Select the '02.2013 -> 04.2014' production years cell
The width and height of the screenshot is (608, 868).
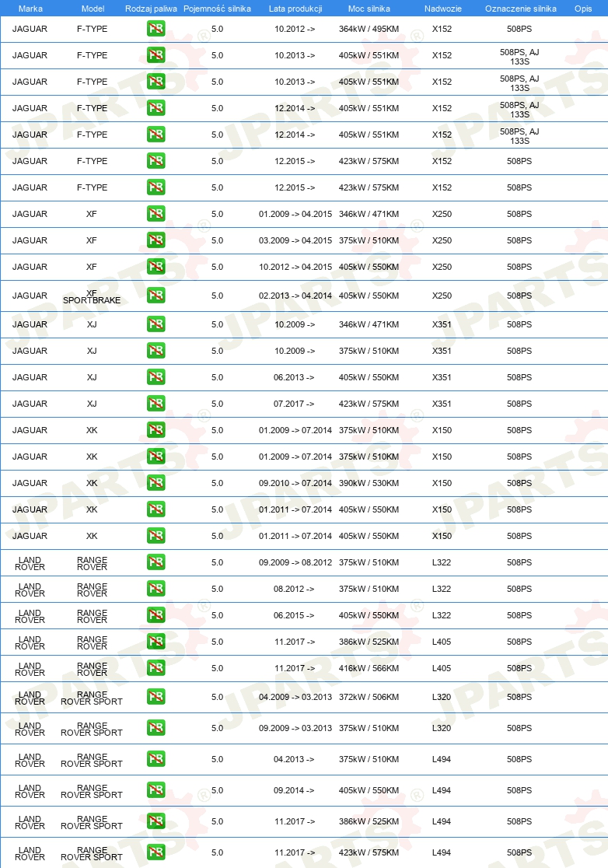pyautogui.click(x=295, y=296)
